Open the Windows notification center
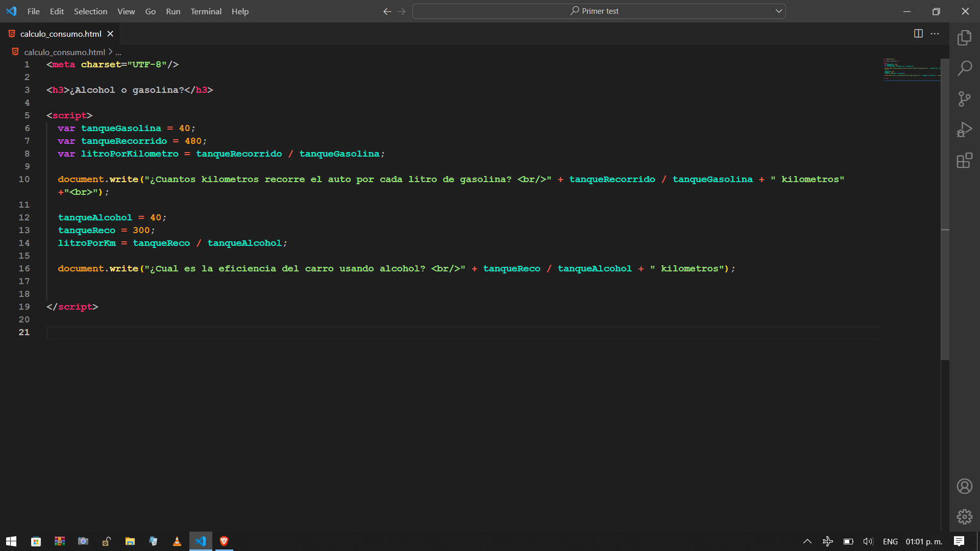The width and height of the screenshot is (980, 551). click(x=959, y=541)
